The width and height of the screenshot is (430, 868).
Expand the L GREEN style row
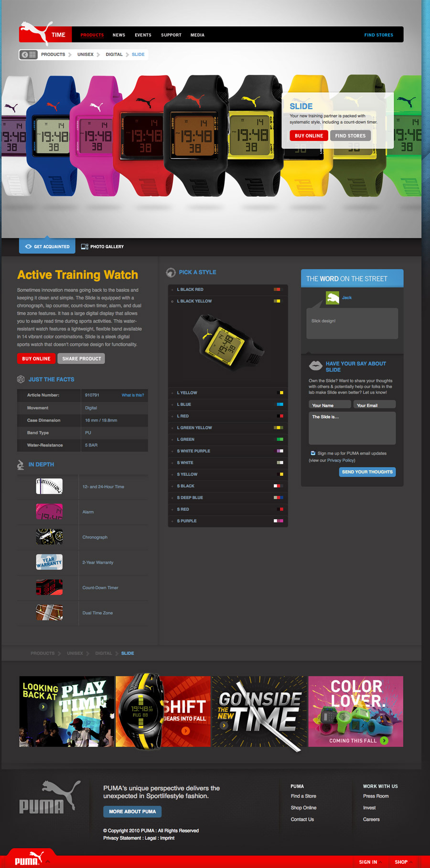pos(228,439)
